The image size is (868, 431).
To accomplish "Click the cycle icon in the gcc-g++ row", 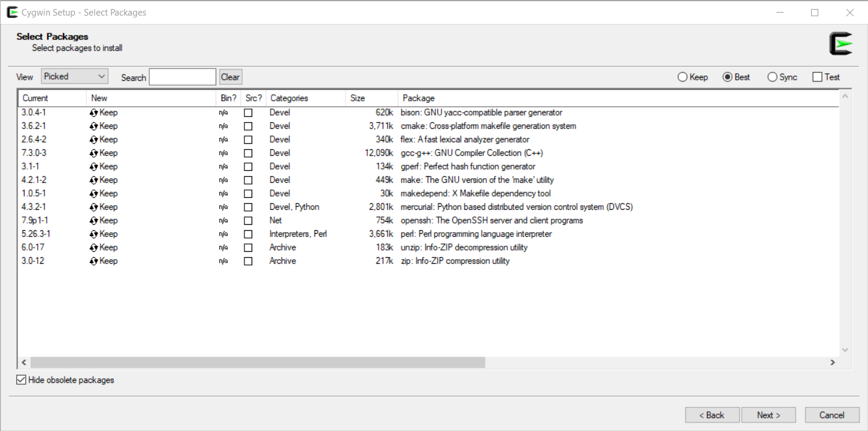I will point(93,153).
